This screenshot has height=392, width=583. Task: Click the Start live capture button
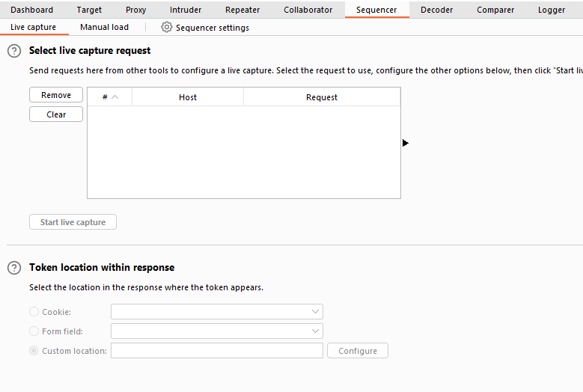click(73, 222)
